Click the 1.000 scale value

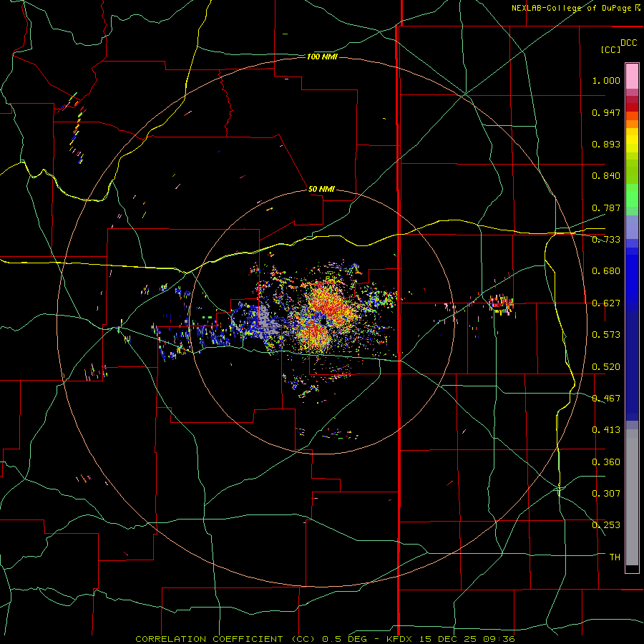(606, 80)
